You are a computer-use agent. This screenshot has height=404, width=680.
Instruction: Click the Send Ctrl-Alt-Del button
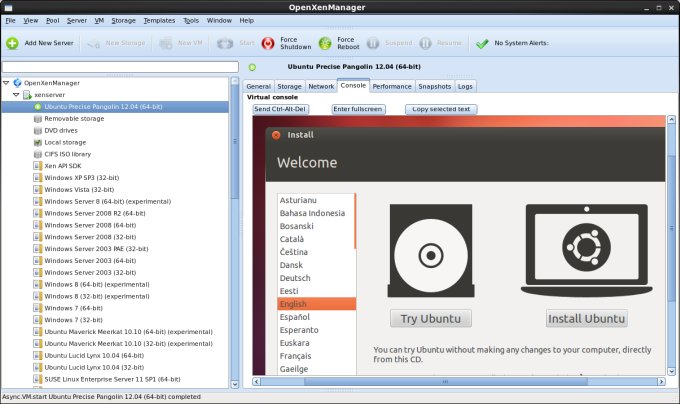coord(280,109)
